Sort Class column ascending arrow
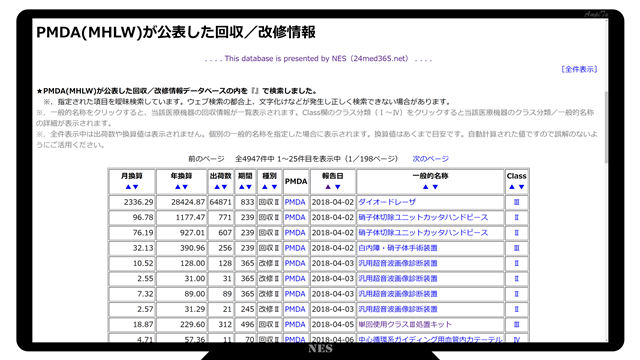 (x=512, y=187)
